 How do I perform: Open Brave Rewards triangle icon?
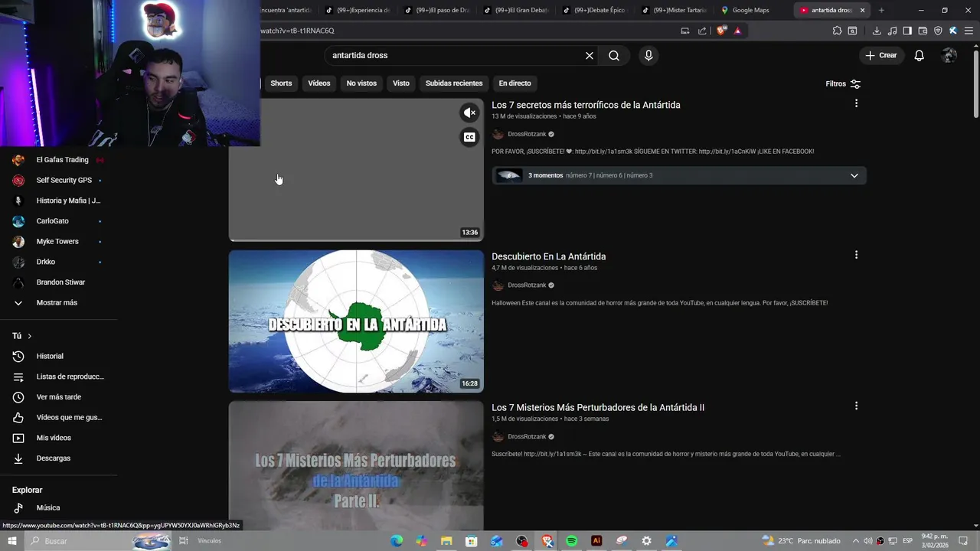point(737,31)
